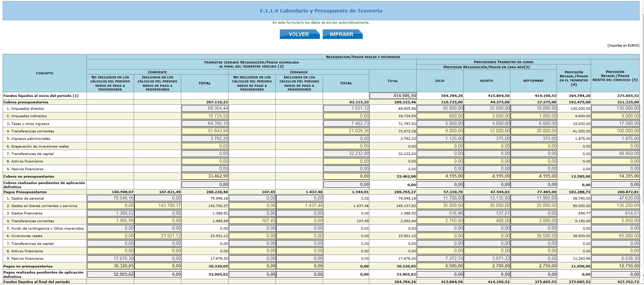Edit Gastos financieros Julio field 516,96
The image size is (644, 285).
440,213
